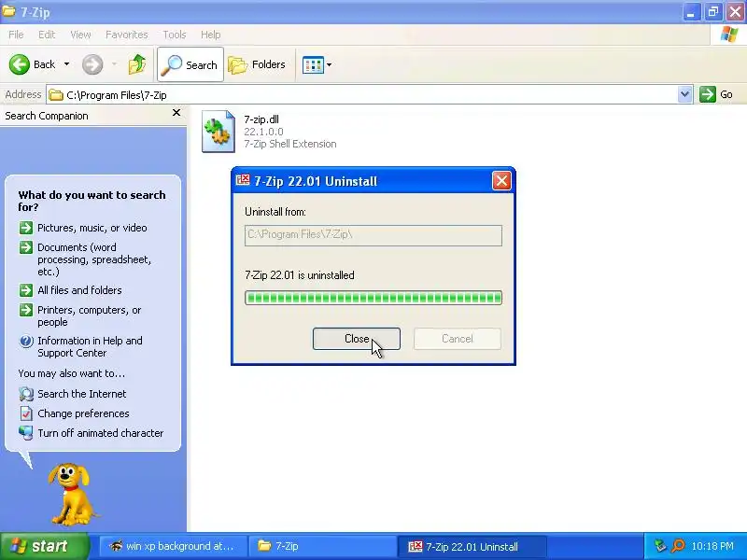Click Change preferences checklist icon
747x560 pixels.
26,413
